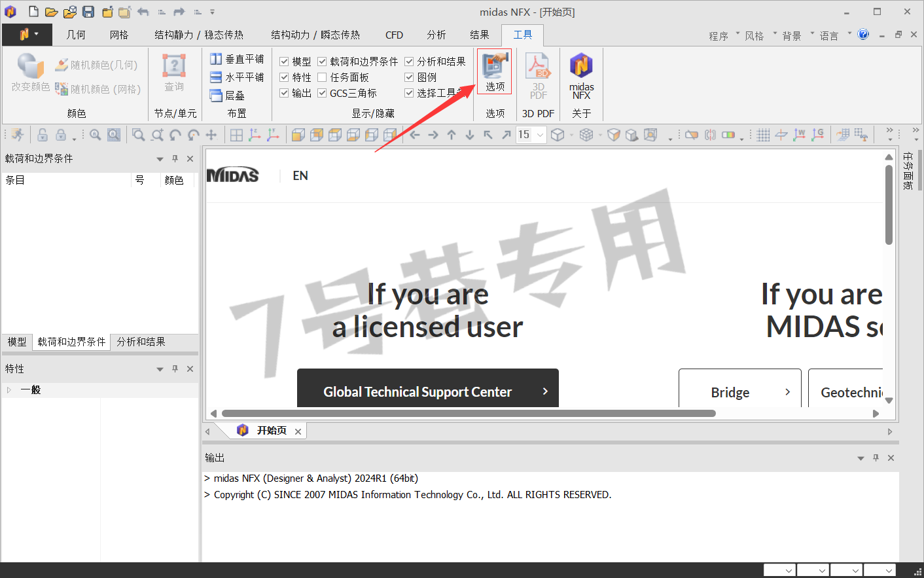Open the NFX application menu button
Screen dimensions: 924x578
click(28, 34)
